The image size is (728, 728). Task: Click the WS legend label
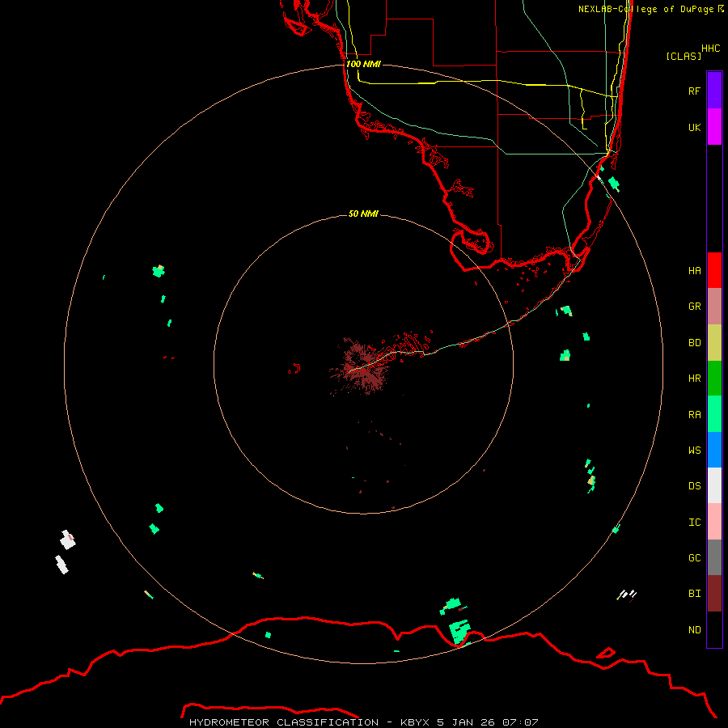coord(694,450)
